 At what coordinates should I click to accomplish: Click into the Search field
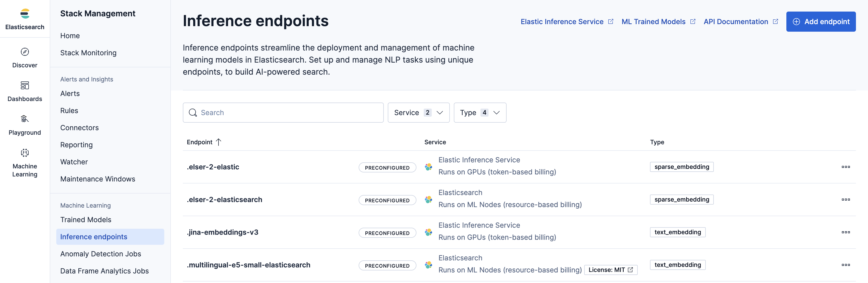point(283,112)
